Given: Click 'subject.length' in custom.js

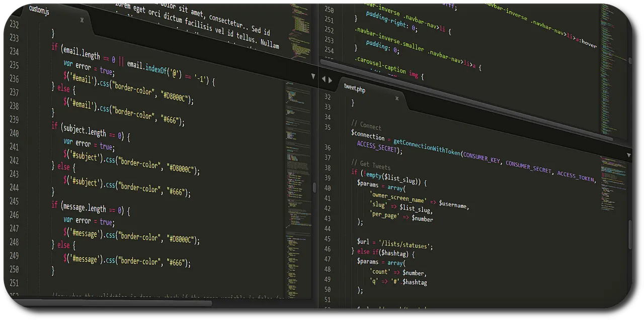Looking at the screenshot, I should point(85,130).
